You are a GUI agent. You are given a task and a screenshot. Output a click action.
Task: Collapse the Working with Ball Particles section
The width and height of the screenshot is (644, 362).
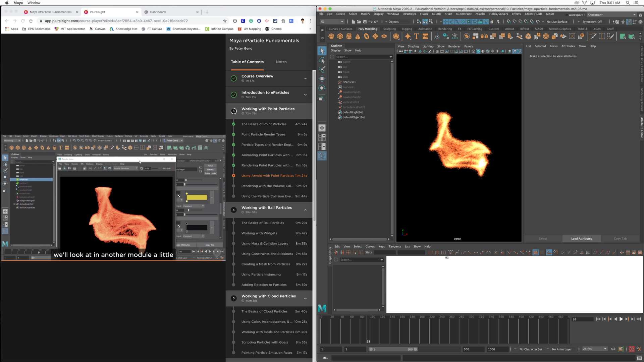(305, 210)
